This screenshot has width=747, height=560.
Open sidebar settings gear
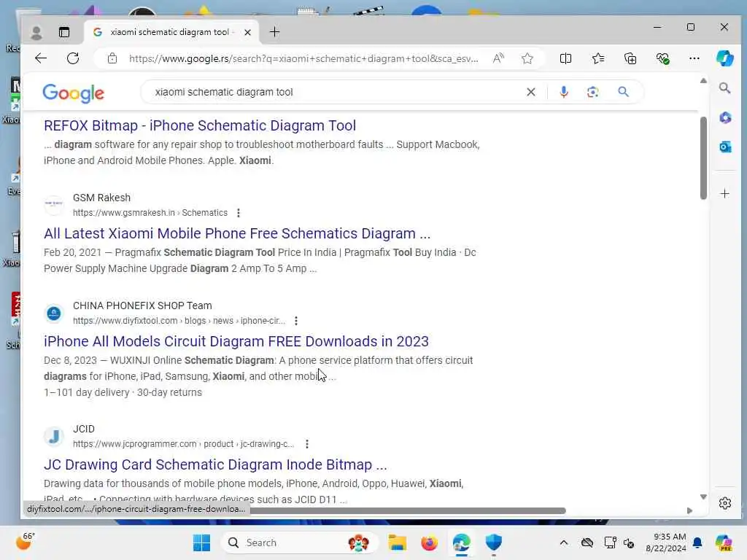click(x=724, y=503)
